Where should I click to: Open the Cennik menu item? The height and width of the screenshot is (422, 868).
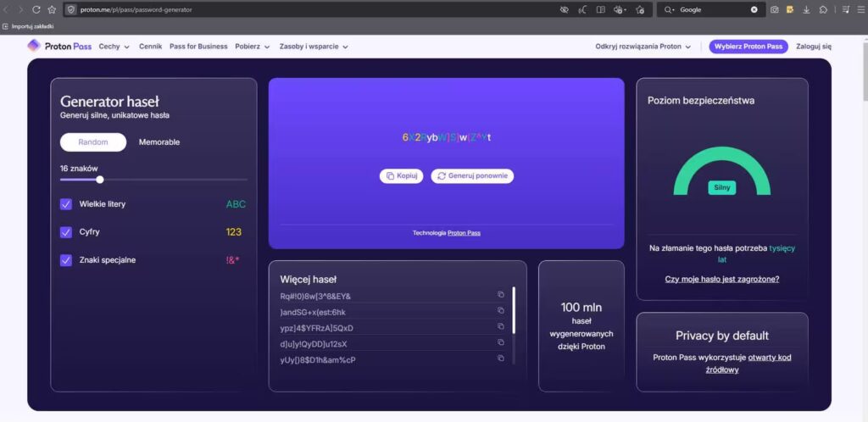click(x=151, y=47)
